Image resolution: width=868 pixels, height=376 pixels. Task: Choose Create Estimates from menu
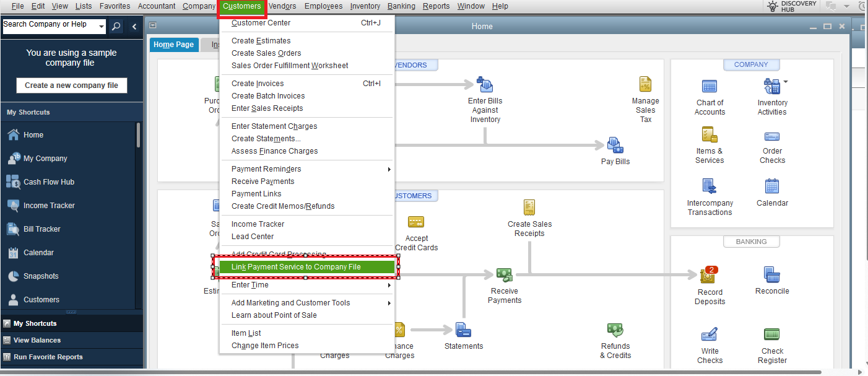pyautogui.click(x=307, y=41)
